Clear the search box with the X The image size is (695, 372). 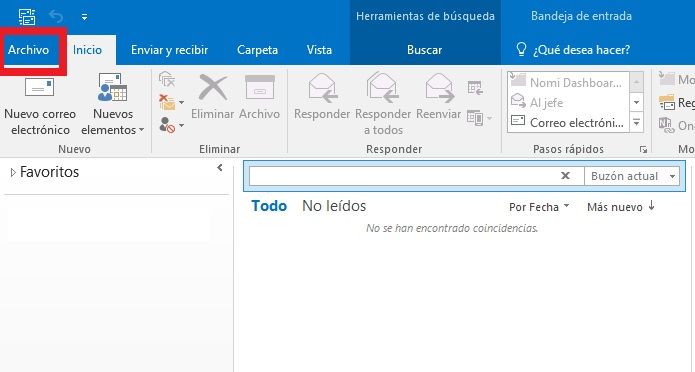pos(565,176)
